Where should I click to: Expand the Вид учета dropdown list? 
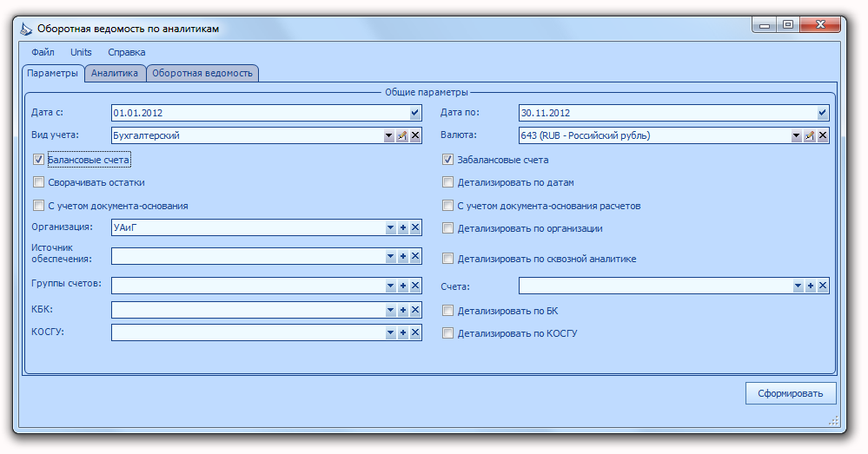[389, 135]
